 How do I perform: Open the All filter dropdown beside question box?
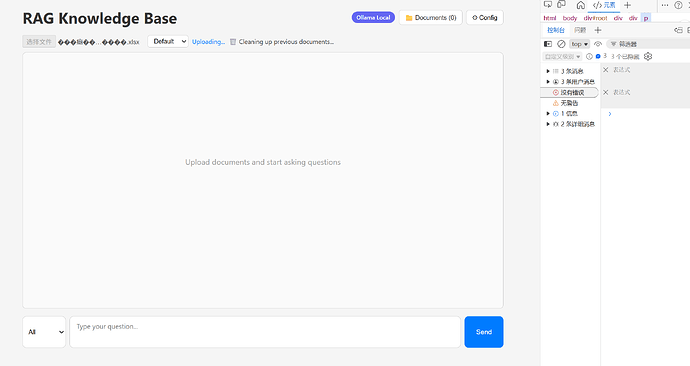[44, 332]
